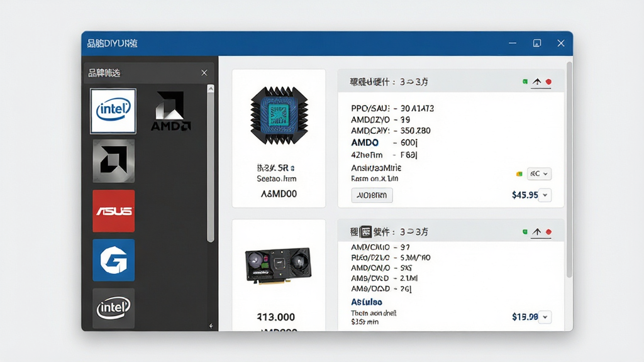Click the small arrow at the brand panel's bottom
This screenshot has height=362, width=644.
point(211,326)
